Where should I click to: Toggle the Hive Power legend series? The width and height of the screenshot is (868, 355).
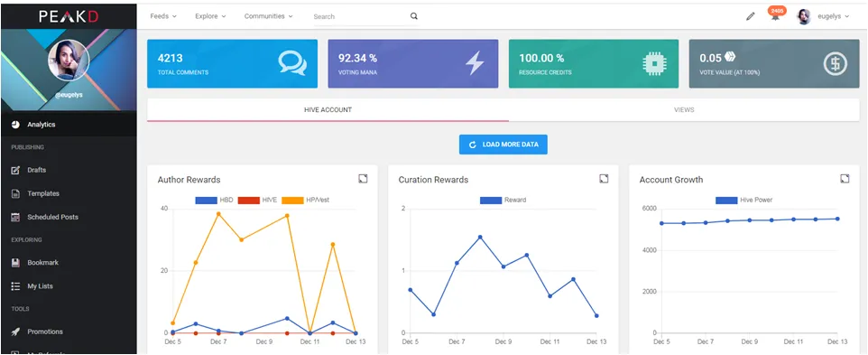click(744, 200)
